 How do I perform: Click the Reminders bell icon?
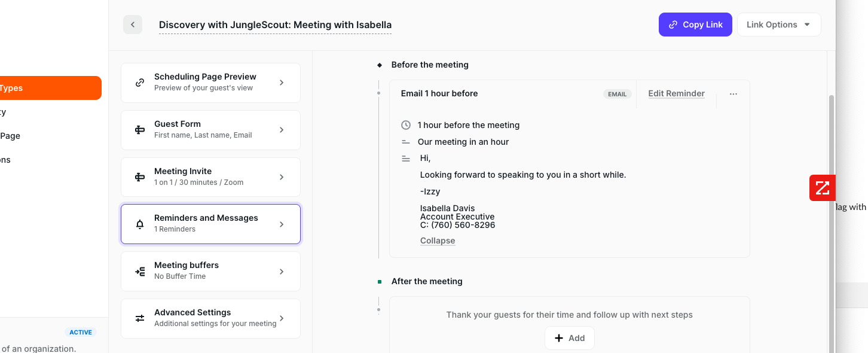(x=140, y=224)
